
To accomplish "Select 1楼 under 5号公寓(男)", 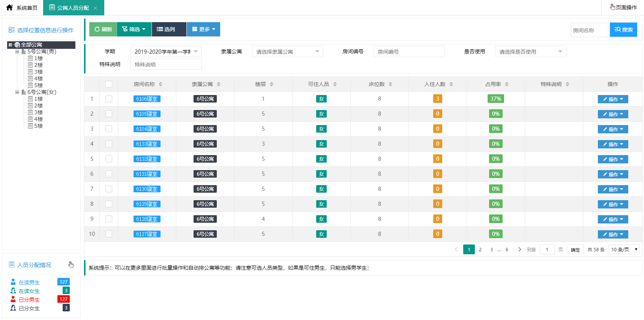I will click(39, 58).
